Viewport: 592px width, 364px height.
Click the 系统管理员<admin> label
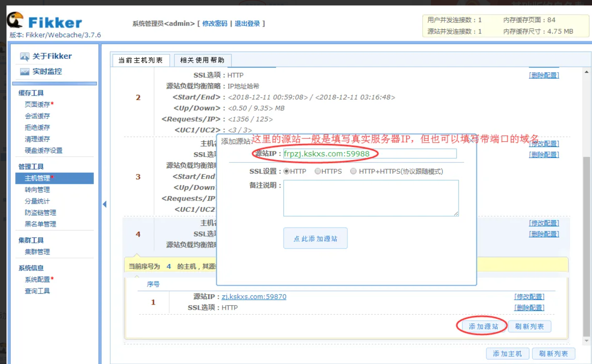click(163, 24)
